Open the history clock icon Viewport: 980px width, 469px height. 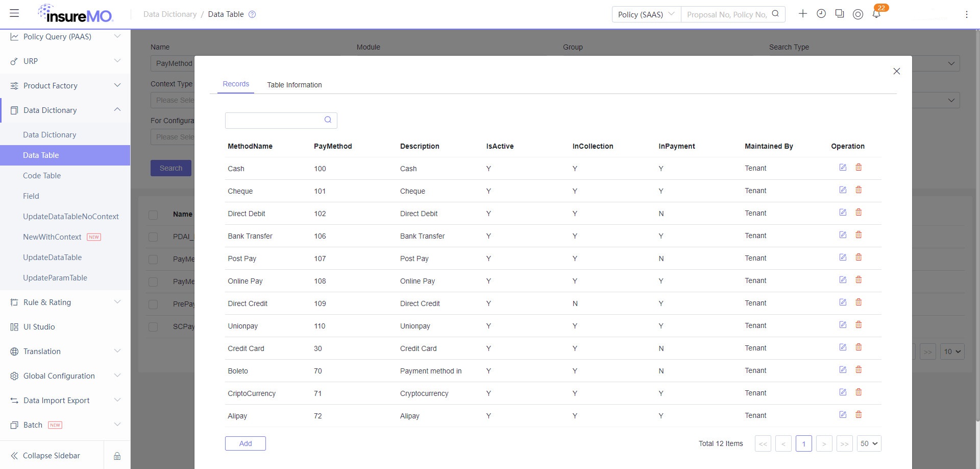pos(821,14)
